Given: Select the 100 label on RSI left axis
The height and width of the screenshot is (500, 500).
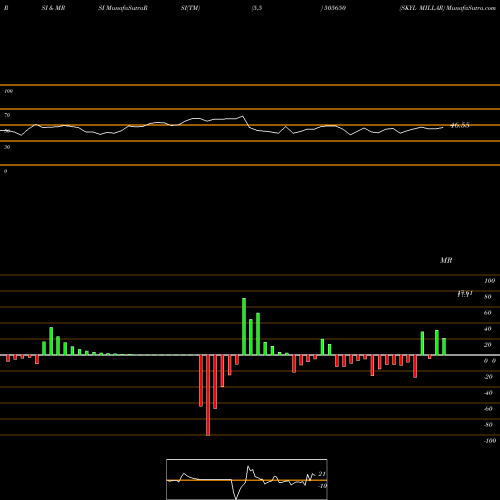Looking at the screenshot, I should point(8,91).
